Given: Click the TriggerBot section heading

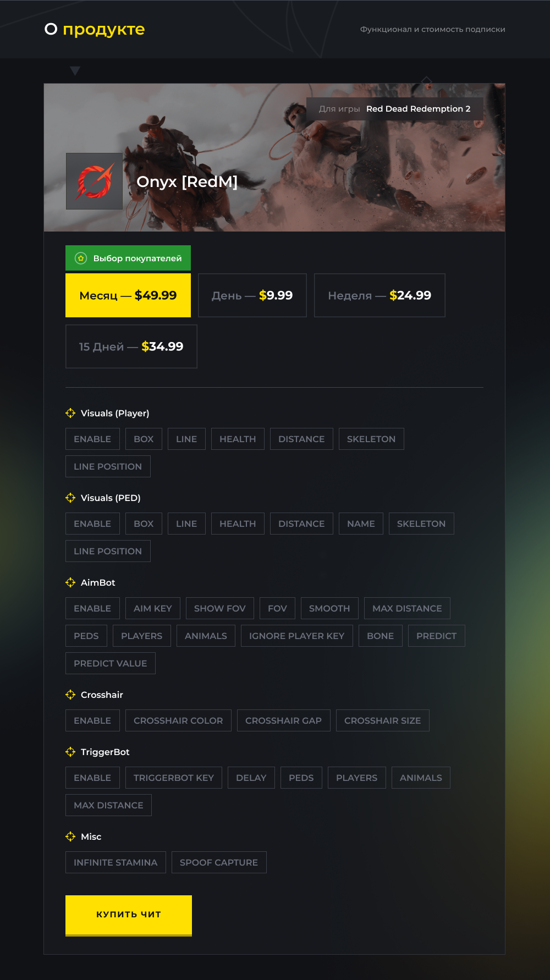Looking at the screenshot, I should (105, 752).
